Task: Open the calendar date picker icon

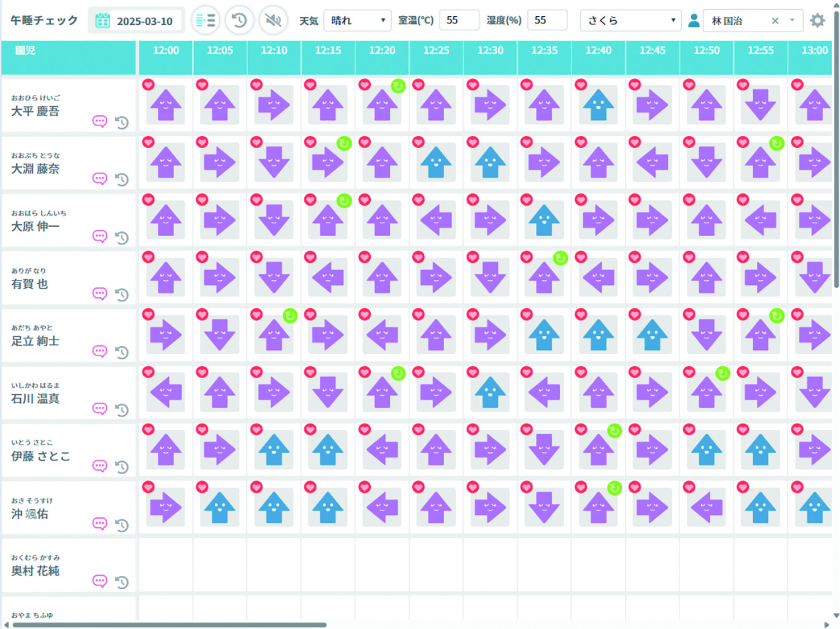Action: 102,21
